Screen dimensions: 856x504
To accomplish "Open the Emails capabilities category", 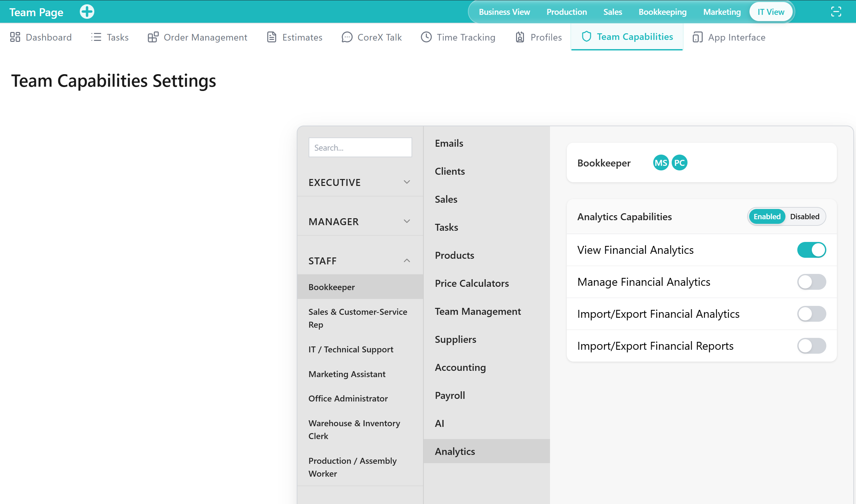I will pos(486,143).
